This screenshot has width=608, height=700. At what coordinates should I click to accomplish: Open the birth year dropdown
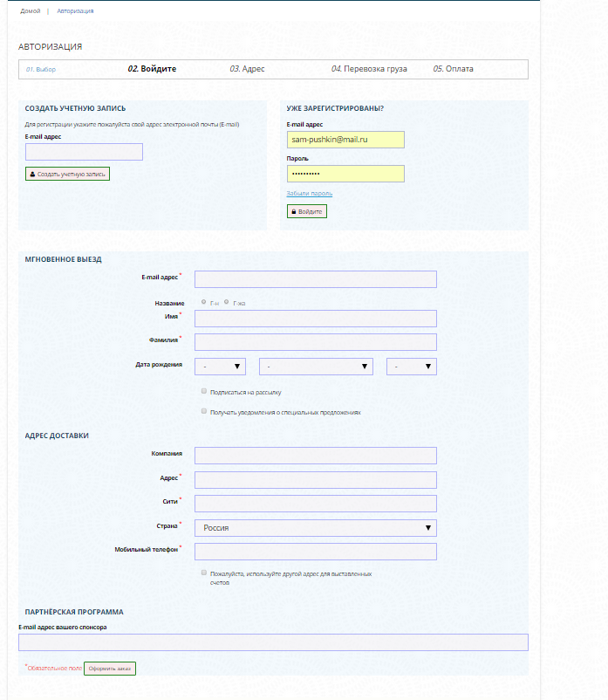pyautogui.click(x=411, y=367)
